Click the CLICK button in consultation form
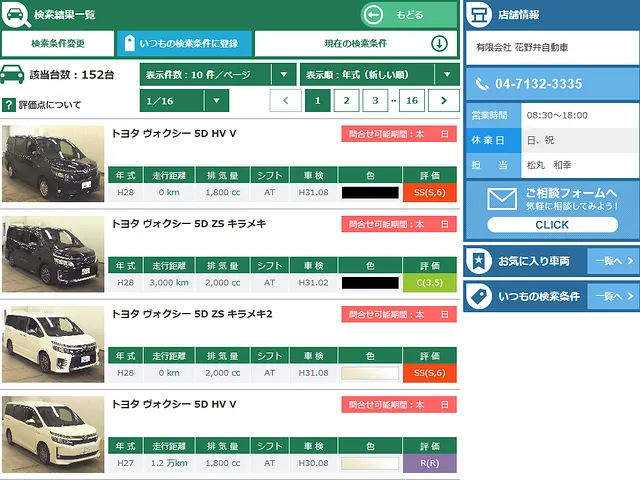The height and width of the screenshot is (480, 640). pyautogui.click(x=552, y=225)
